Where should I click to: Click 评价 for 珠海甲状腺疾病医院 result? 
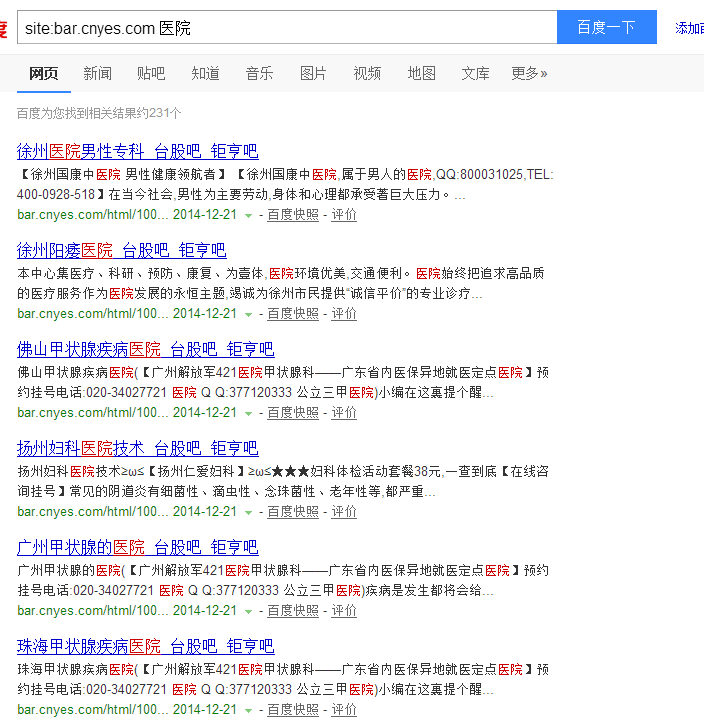(x=344, y=709)
